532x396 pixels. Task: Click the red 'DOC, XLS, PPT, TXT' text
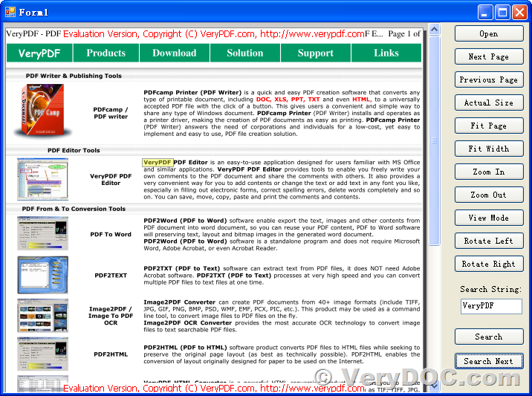[x=288, y=100]
